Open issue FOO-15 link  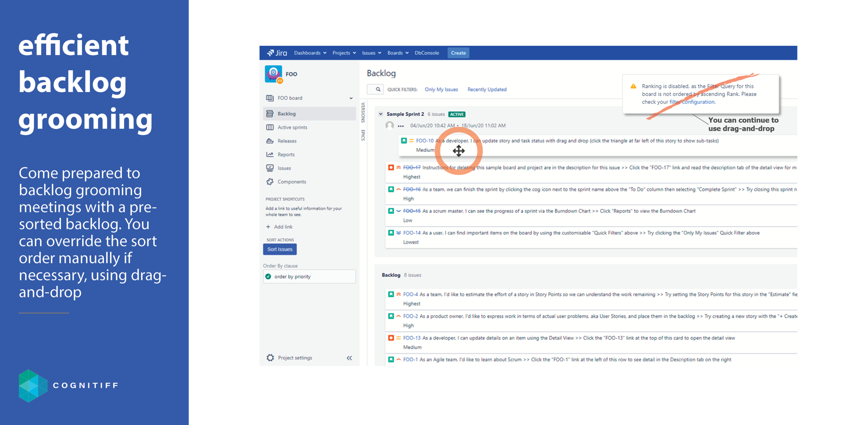pyautogui.click(x=412, y=211)
